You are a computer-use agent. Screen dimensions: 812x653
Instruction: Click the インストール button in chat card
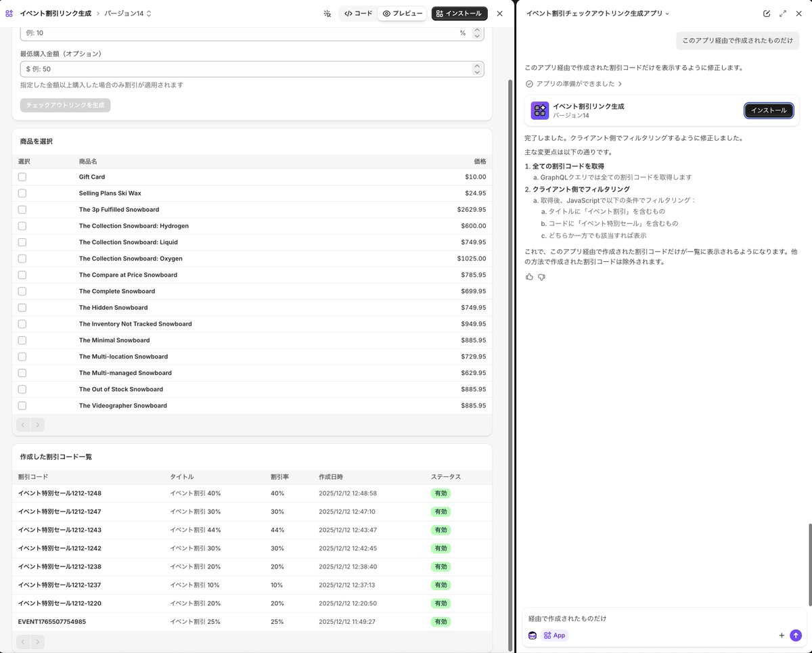click(769, 110)
